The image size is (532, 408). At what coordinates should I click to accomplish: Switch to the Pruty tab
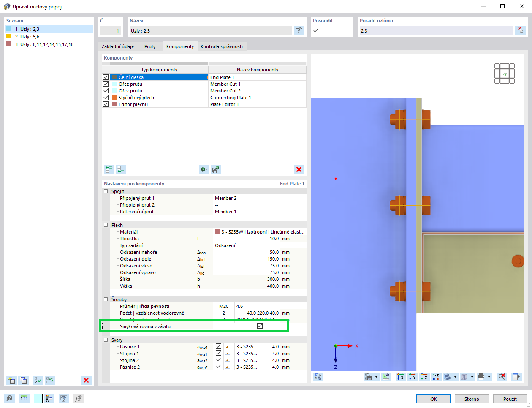tap(150, 46)
